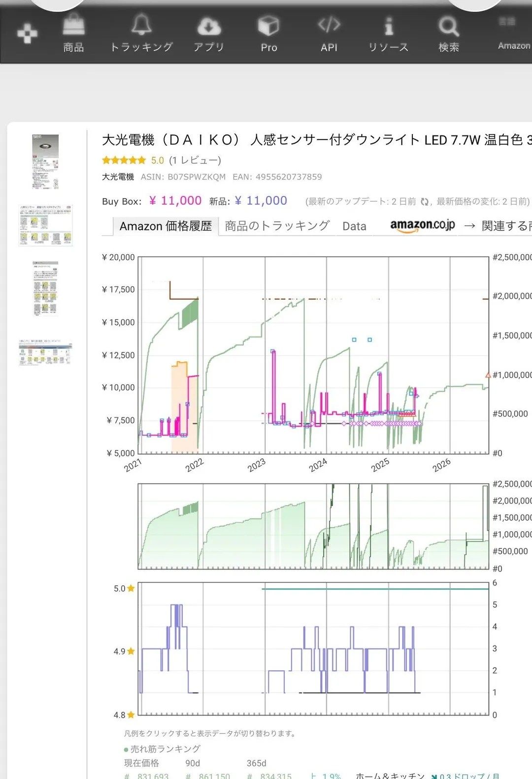Click the ASIN: B07SPWZKQM text

(183, 177)
